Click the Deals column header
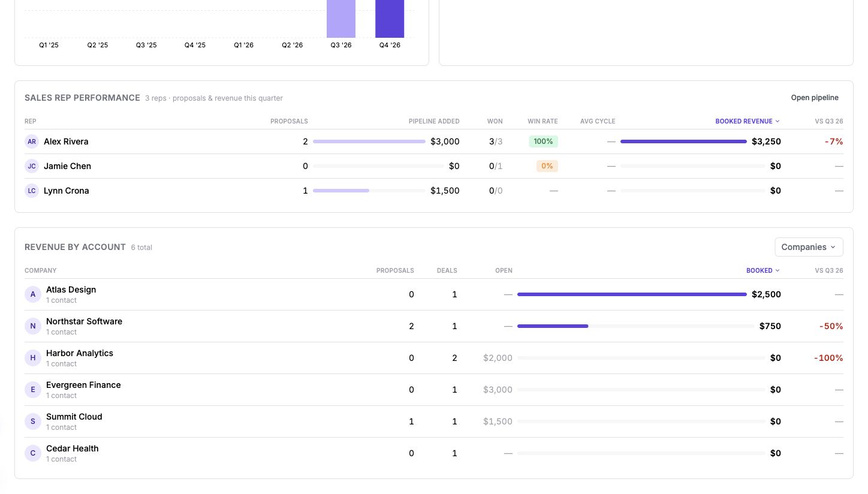This screenshot has width=868, height=494. pyautogui.click(x=447, y=270)
